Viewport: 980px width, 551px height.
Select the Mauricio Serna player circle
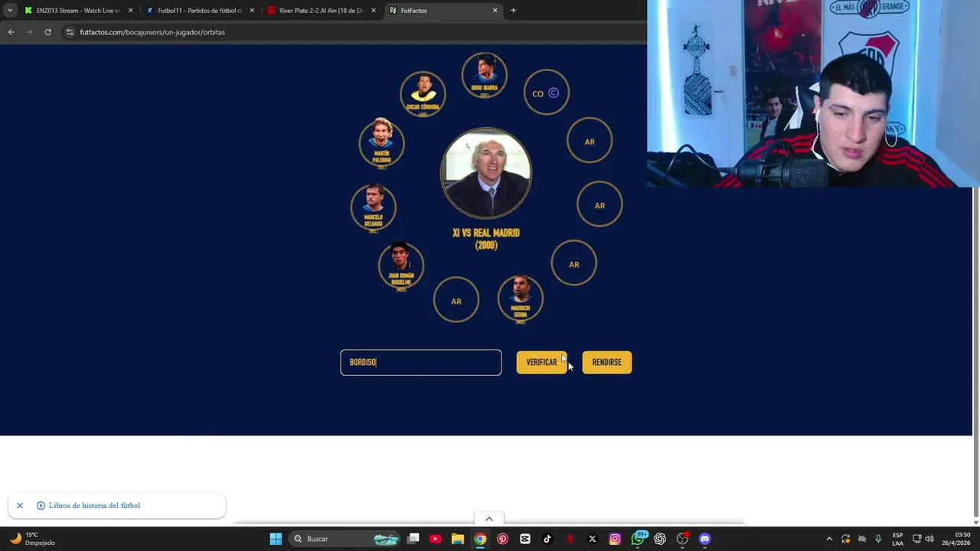click(x=521, y=298)
